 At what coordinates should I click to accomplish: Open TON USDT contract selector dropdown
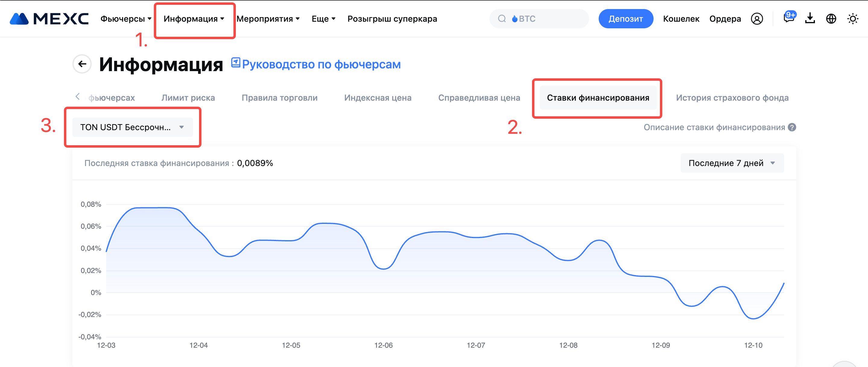(132, 127)
